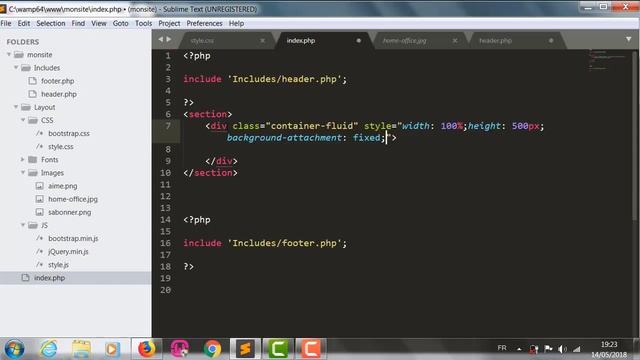640x360 pixels.
Task: Open the View menu
Action: point(98,23)
